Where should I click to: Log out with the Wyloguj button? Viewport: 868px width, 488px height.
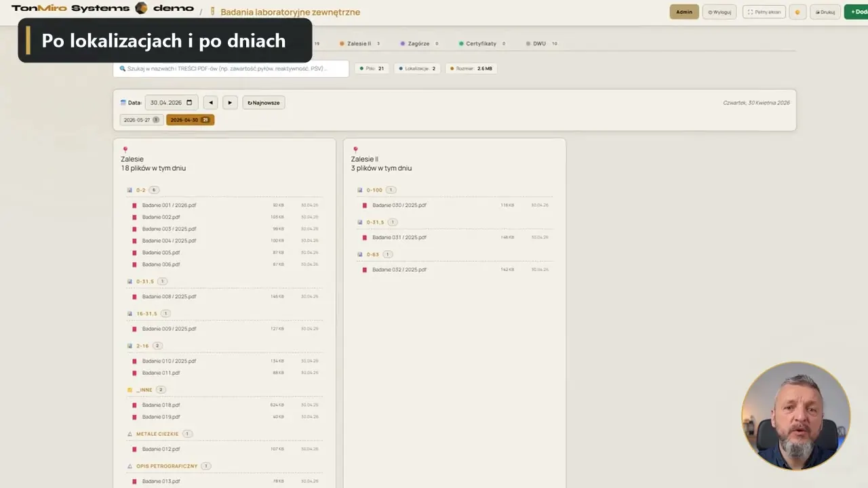(719, 12)
